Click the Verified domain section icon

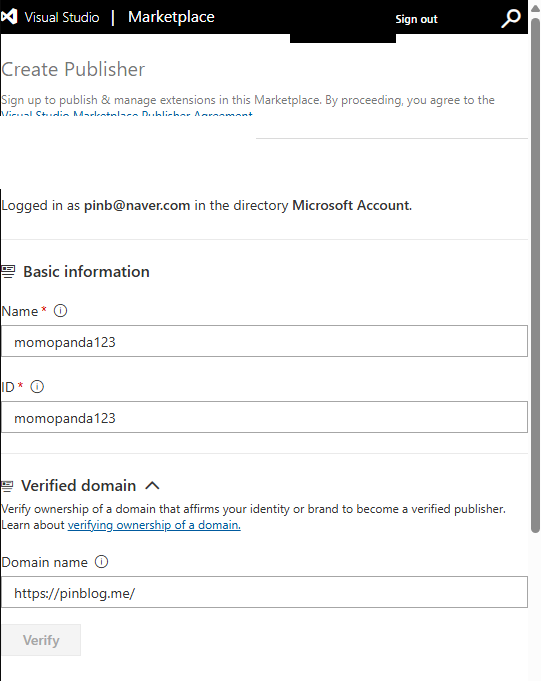click(7, 486)
